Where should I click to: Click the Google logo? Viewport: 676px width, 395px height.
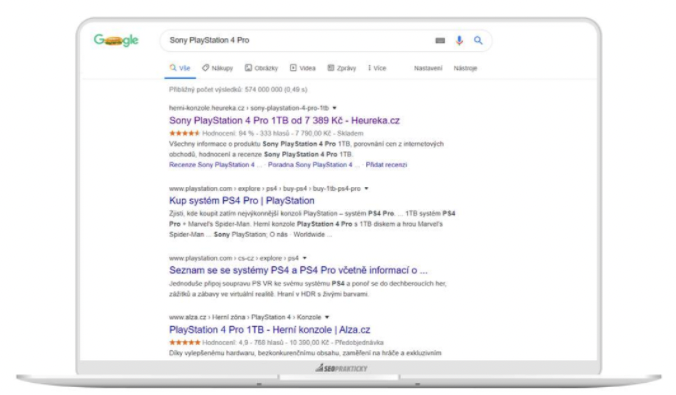point(116,40)
